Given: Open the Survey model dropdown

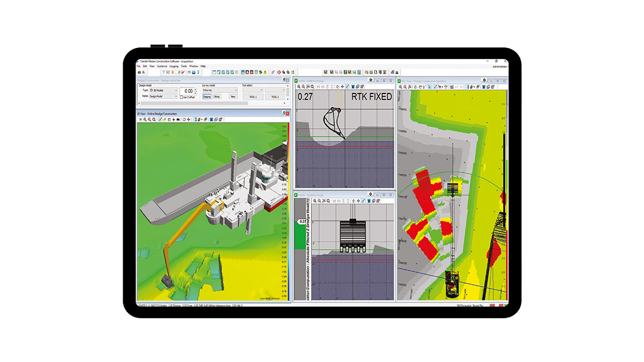Looking at the screenshot, I should coord(219,90).
